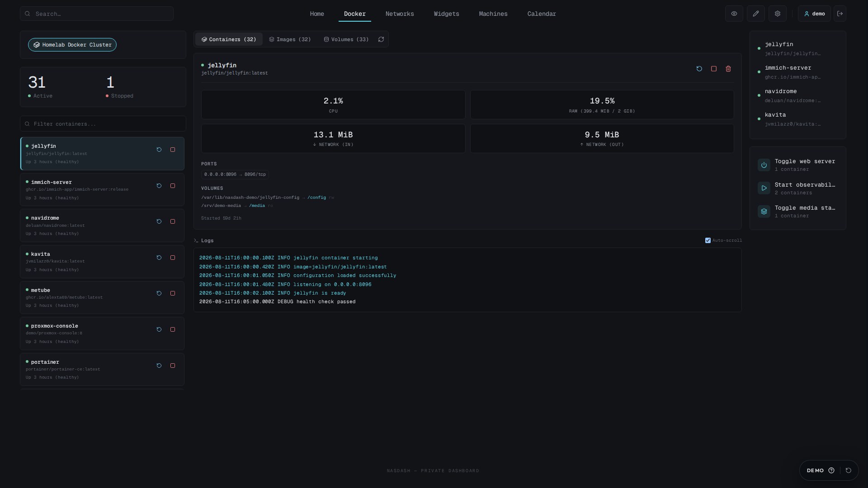Screen dimensions: 868x488
Task: Select portainer in the container list
Action: (x=102, y=369)
